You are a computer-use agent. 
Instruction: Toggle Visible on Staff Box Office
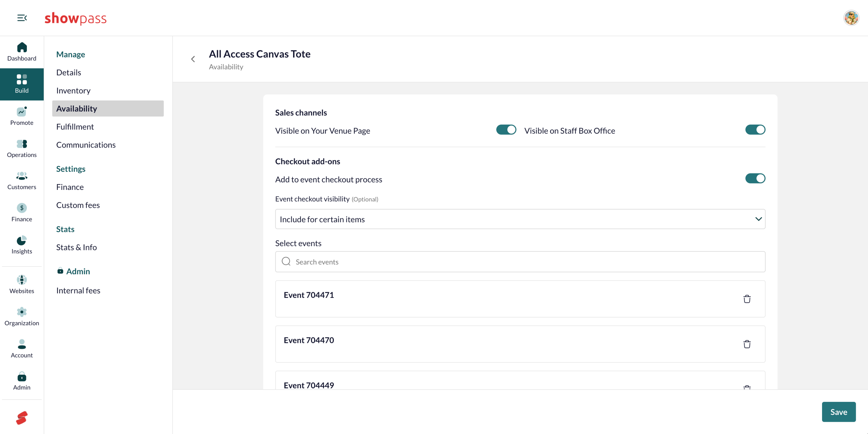tap(755, 130)
